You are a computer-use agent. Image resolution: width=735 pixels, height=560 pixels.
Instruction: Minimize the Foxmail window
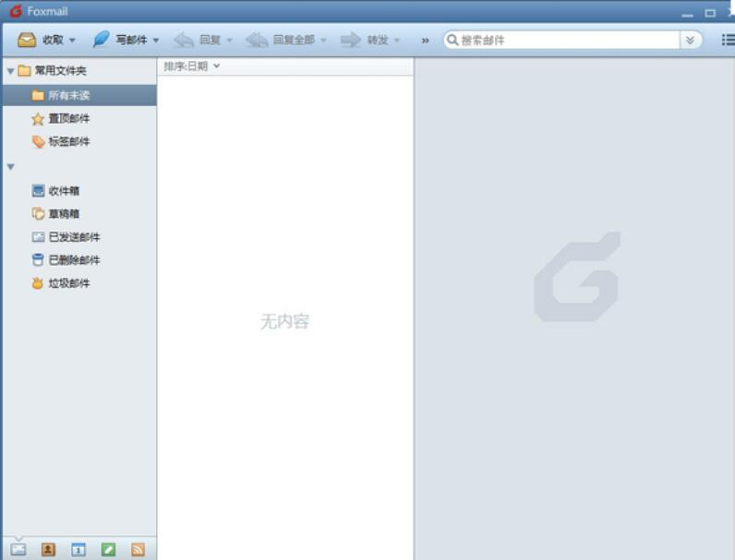point(688,14)
